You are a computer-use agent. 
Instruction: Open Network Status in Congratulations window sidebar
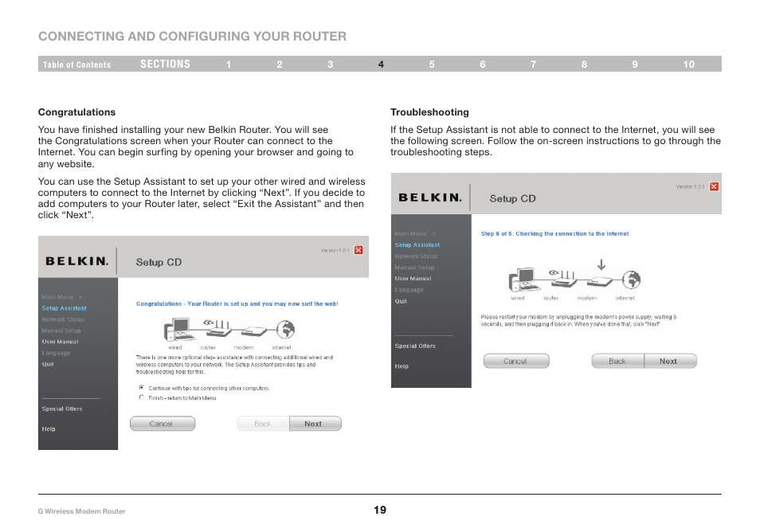[63, 319]
